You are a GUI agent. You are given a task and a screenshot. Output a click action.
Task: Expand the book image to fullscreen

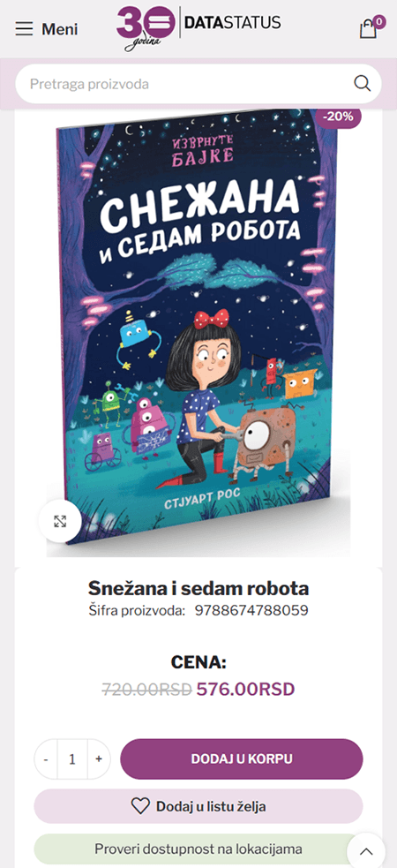tap(60, 521)
